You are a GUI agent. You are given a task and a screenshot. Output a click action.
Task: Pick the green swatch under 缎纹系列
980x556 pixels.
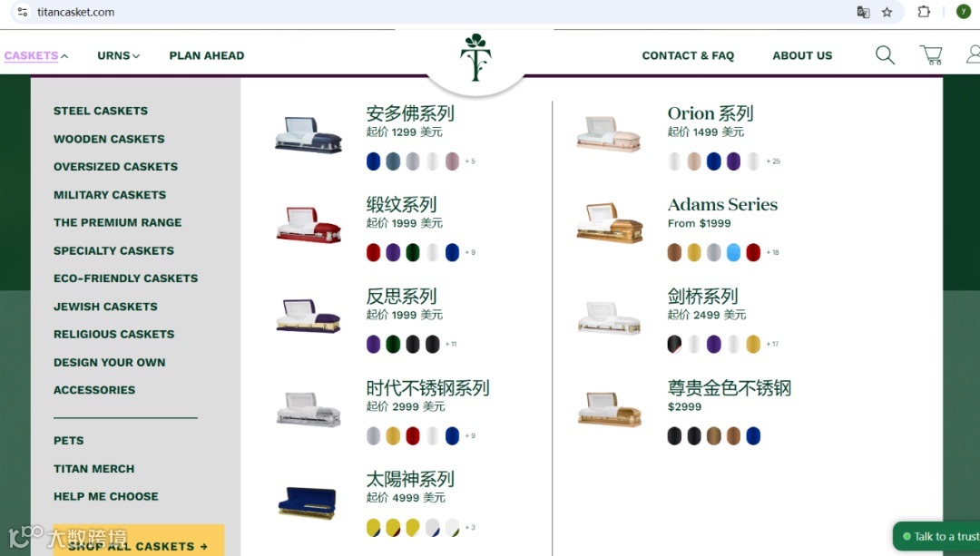pos(413,252)
